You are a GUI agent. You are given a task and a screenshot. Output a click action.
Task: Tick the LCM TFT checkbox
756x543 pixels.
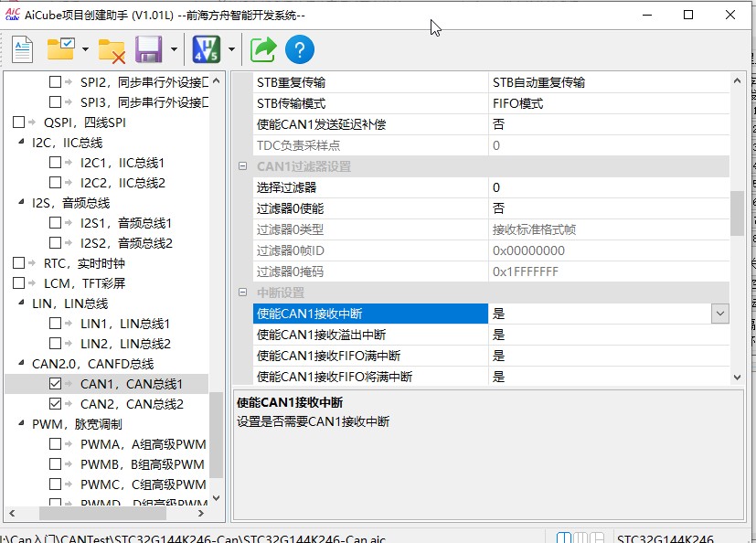pos(18,283)
